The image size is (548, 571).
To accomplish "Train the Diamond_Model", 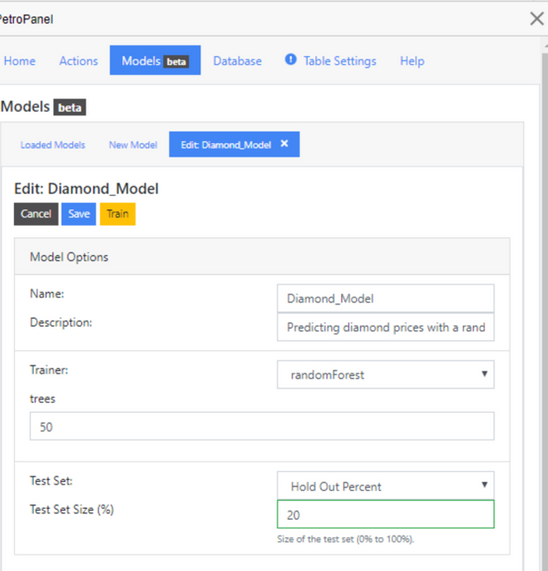I will click(118, 214).
